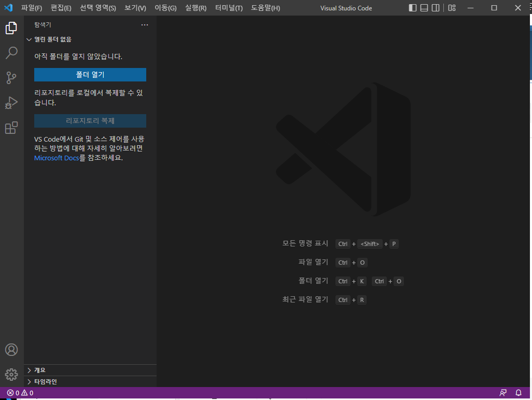Open the Source Control view icon
This screenshot has height=400, width=532.
click(11, 78)
